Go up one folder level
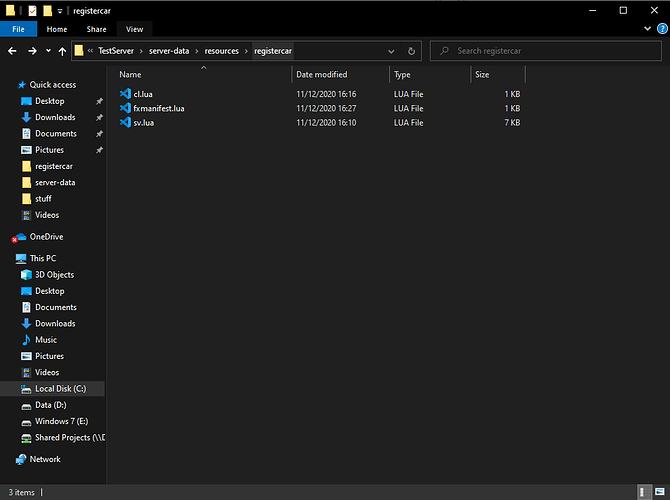The width and height of the screenshot is (670, 500). coord(62,51)
